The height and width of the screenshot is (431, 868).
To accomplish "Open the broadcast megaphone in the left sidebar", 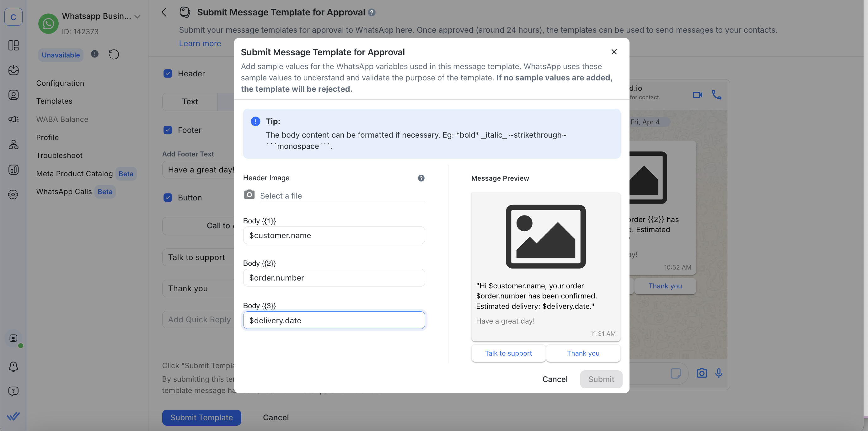I will click(x=13, y=119).
